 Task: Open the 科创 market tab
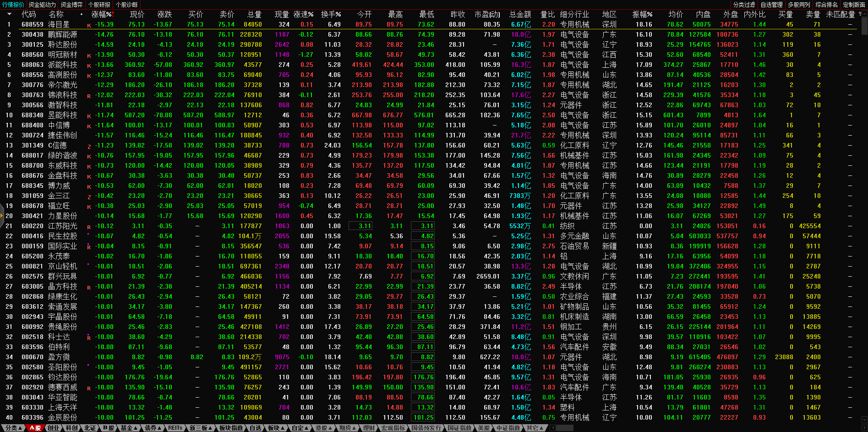click(71, 428)
